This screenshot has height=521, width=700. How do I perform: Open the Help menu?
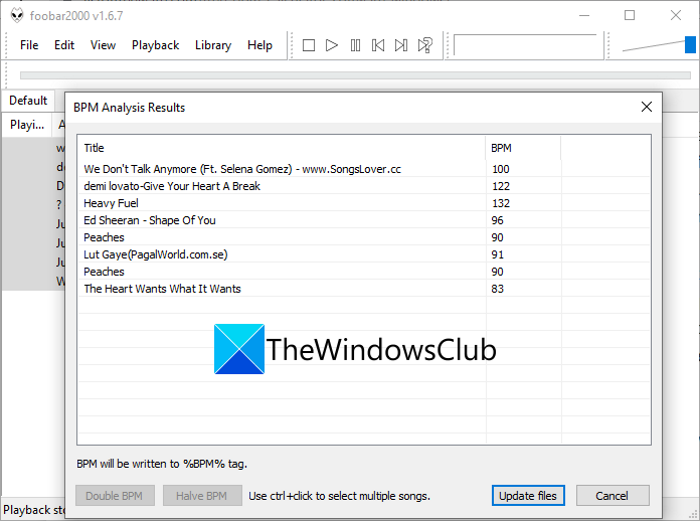[x=260, y=45]
